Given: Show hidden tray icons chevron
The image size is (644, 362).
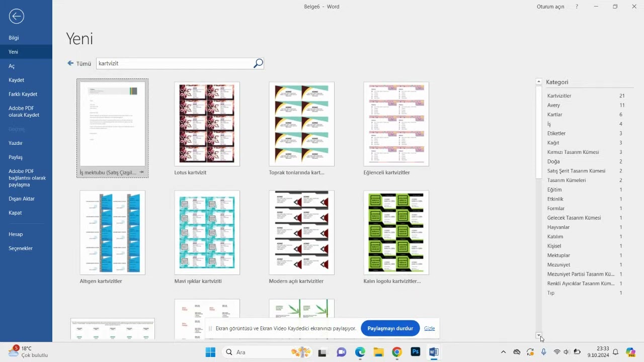Looking at the screenshot, I should [x=503, y=352].
